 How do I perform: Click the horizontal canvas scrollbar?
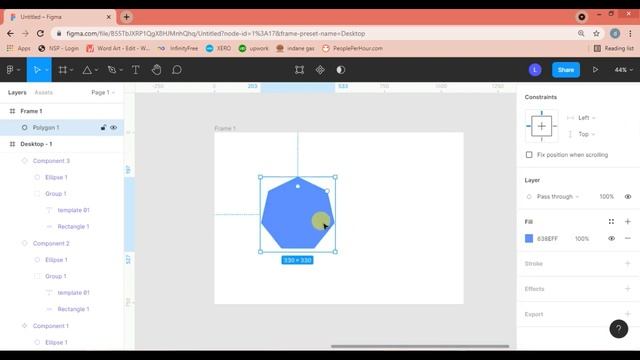tap(420, 346)
